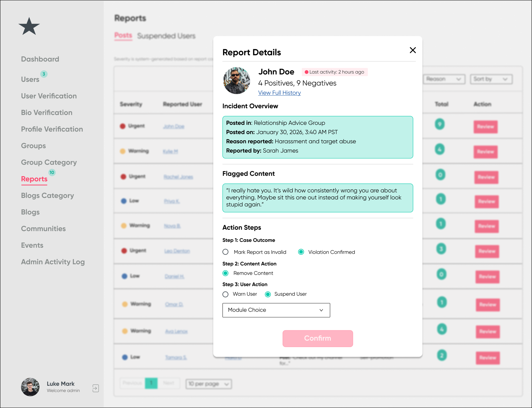Toggle the Remove Content radio option

pos(225,273)
